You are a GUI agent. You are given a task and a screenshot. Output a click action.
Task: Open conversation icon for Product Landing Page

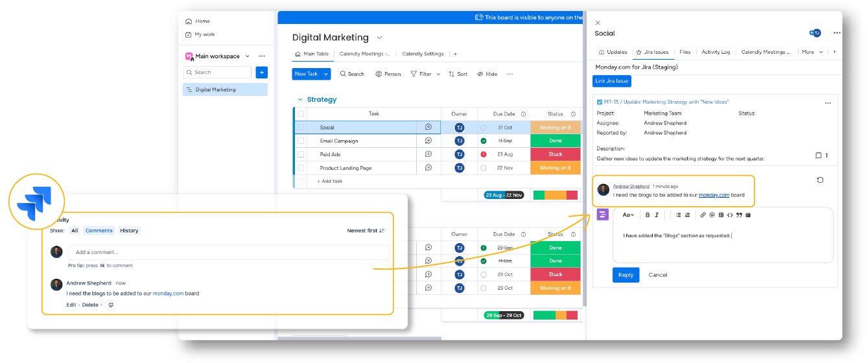pos(428,168)
